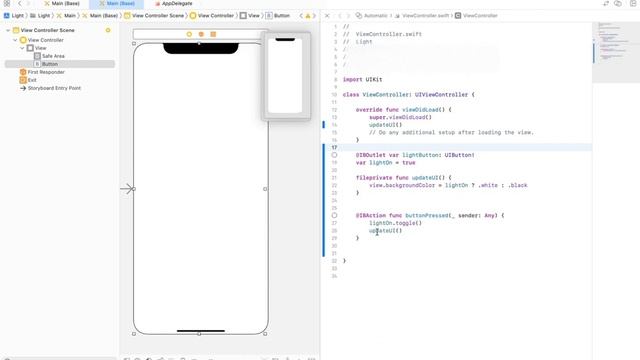Click 'var lightOn = true' line
640x360 pixels.
(385, 162)
